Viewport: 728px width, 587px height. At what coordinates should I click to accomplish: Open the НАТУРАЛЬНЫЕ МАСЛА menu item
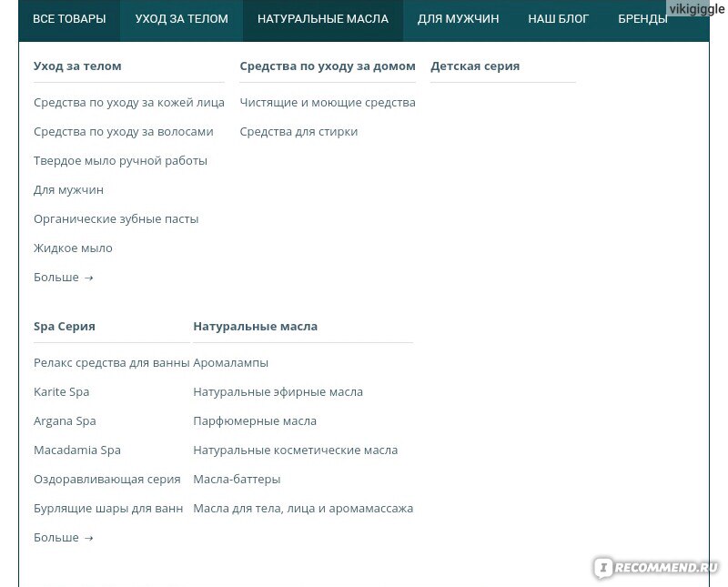pyautogui.click(x=323, y=19)
